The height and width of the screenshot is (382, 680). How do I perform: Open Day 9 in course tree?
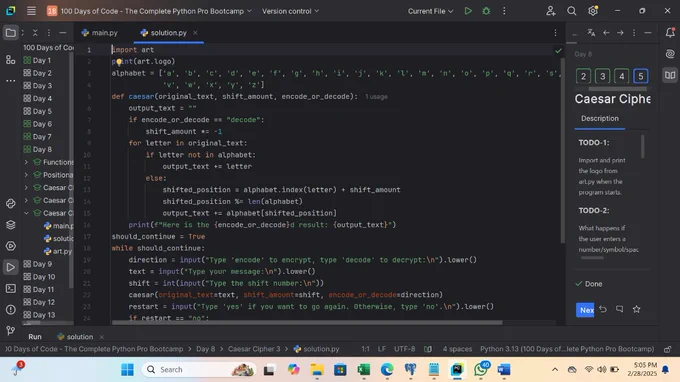[42, 264]
